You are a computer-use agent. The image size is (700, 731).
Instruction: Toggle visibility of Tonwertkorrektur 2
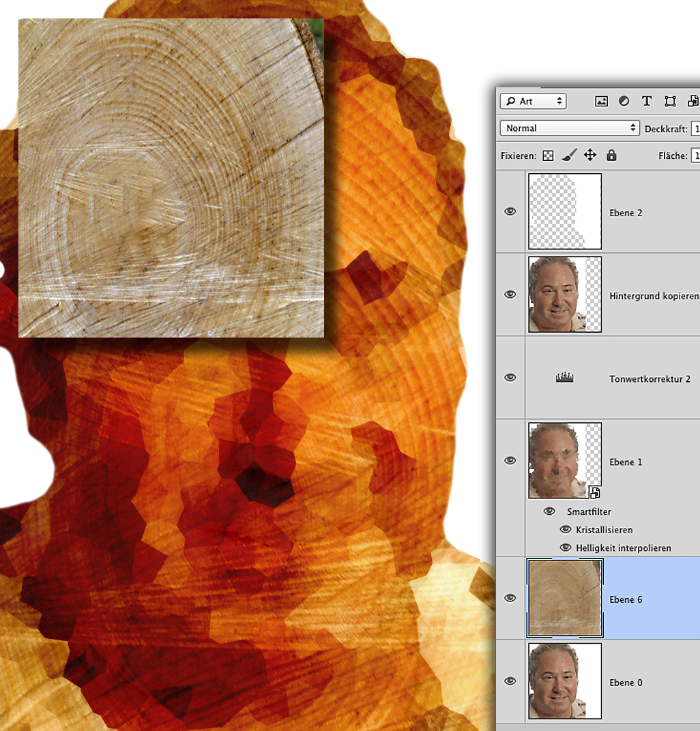pos(510,378)
